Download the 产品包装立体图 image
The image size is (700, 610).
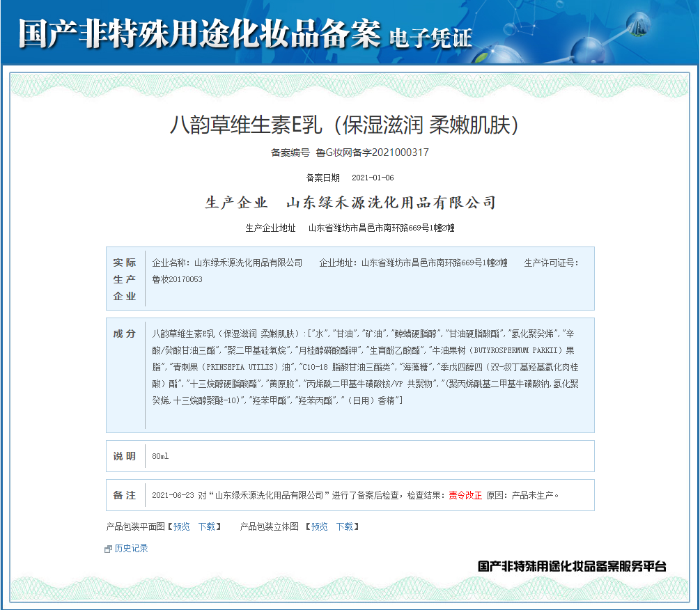(345, 526)
